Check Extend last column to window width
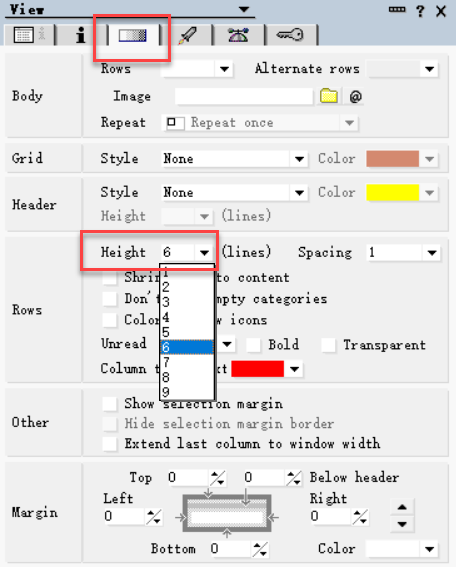 click(110, 444)
